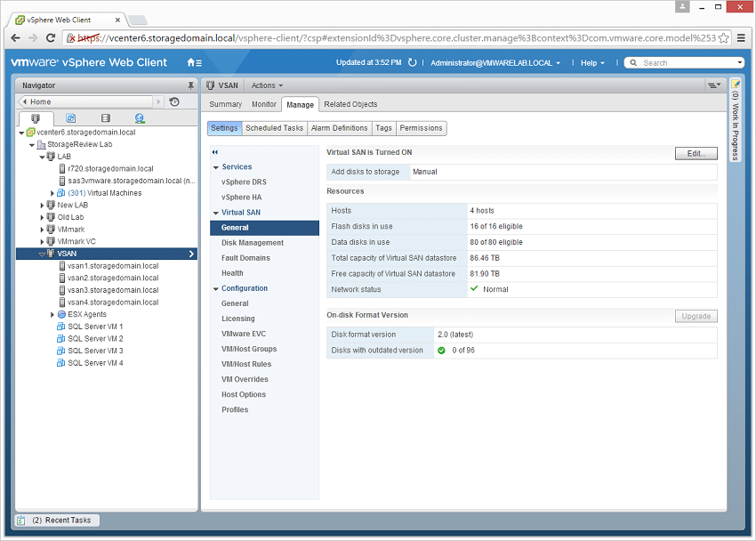Open the Recent Tasks panel icon
This screenshot has width=756, height=541.
[x=20, y=521]
